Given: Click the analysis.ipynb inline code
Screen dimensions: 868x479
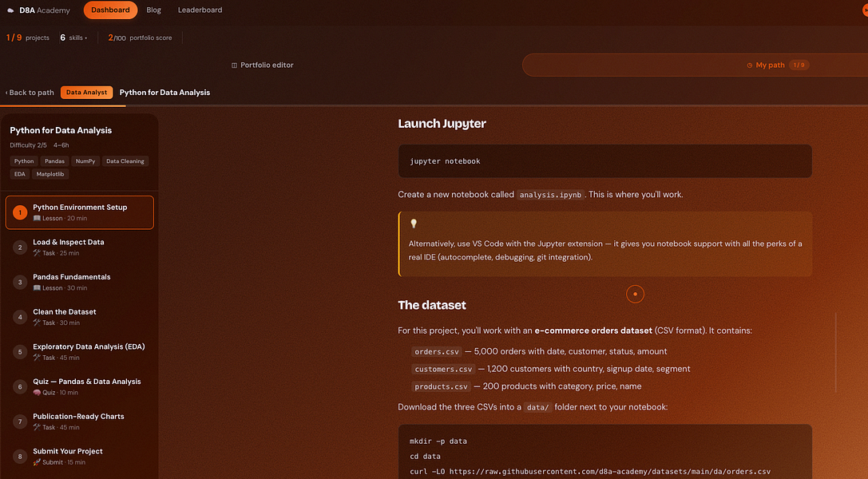Looking at the screenshot, I should pos(550,195).
